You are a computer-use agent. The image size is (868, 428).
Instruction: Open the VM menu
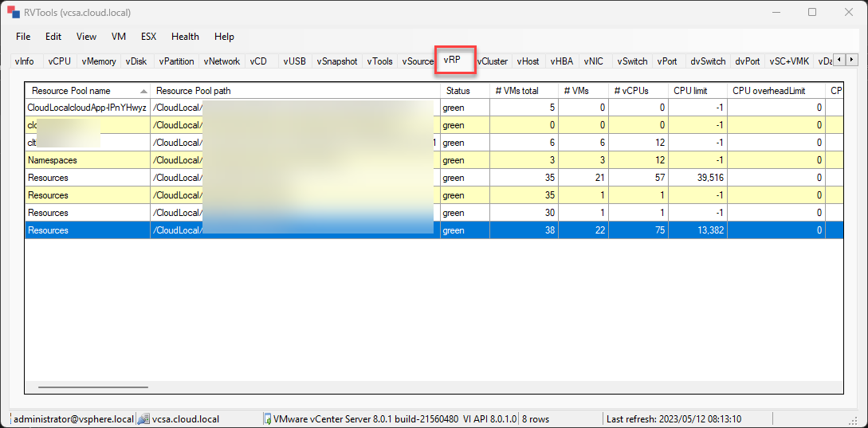(119, 37)
